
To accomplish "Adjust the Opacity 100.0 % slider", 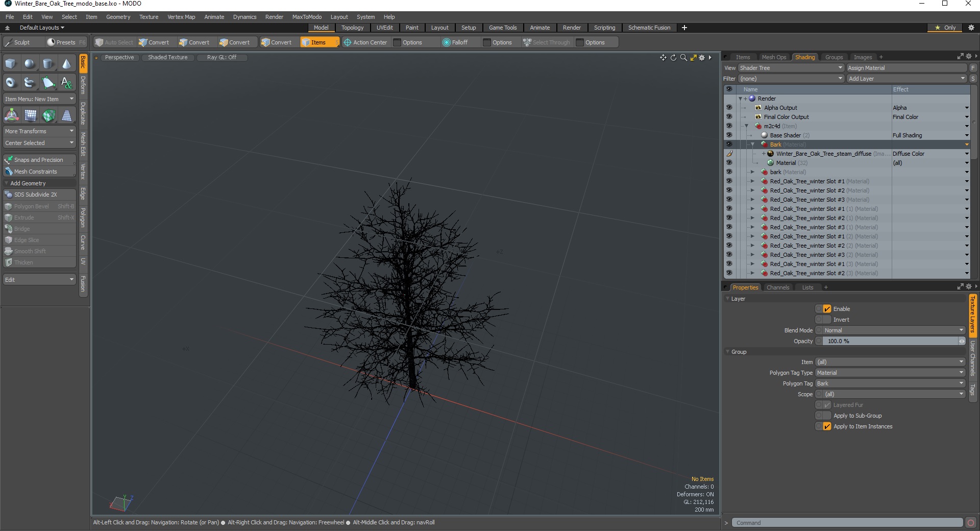I will 891,341.
